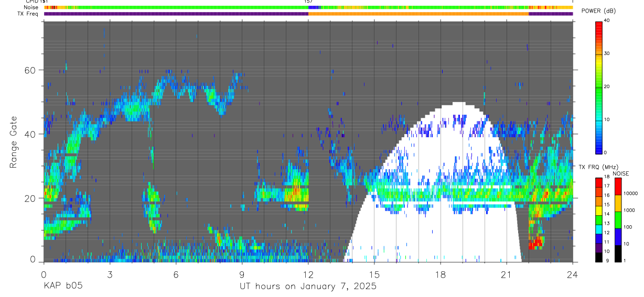The image size is (644, 297).
Task: Select the blue 10-100 noise swatch
Action: point(618,237)
